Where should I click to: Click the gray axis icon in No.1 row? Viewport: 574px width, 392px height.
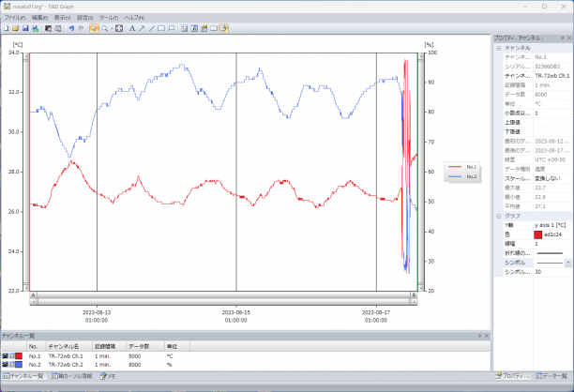[11, 355]
